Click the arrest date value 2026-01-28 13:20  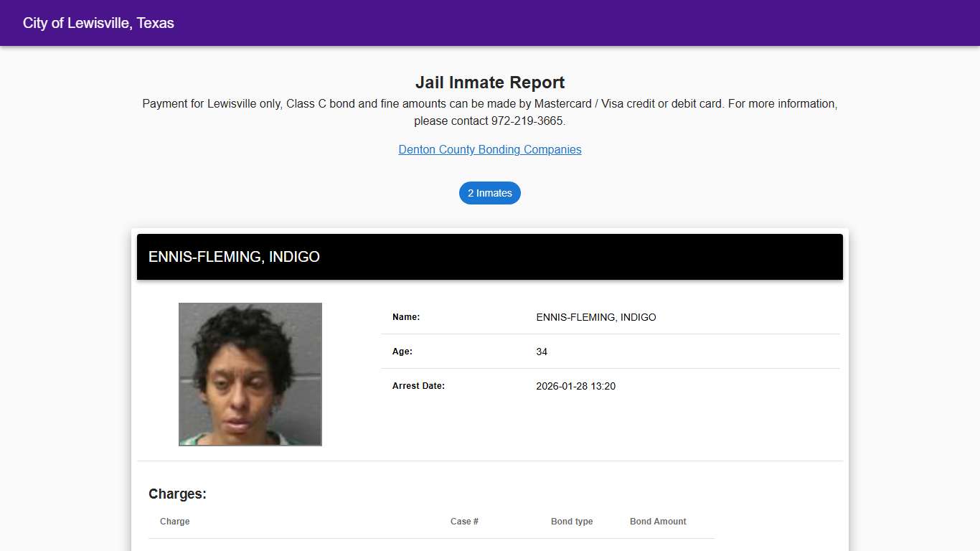click(575, 386)
